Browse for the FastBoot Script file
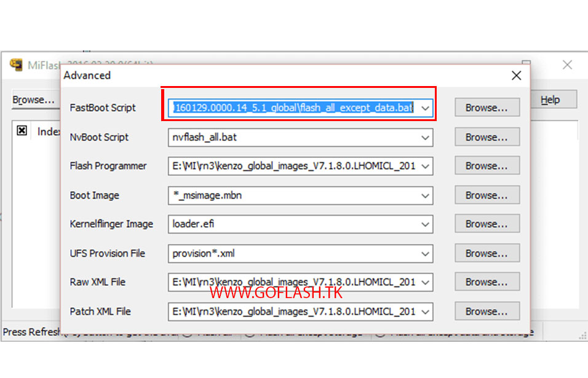Screen dimensions: 588x378 tap(487, 108)
